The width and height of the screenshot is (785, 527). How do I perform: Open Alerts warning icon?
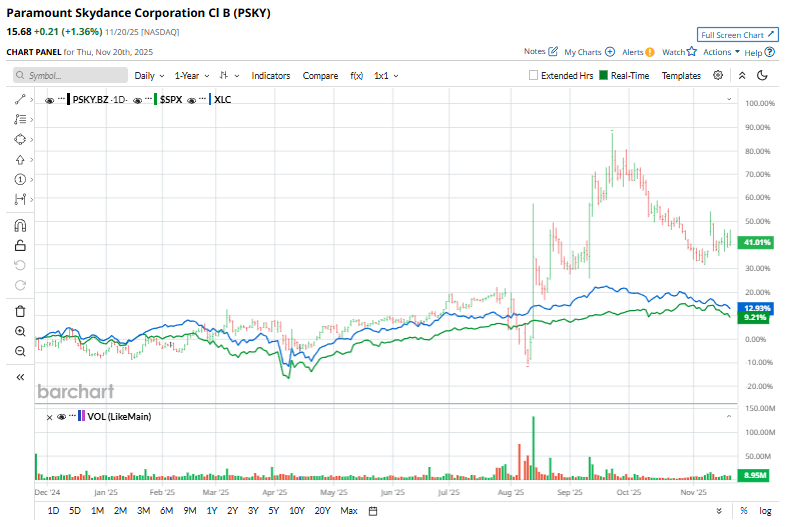(650, 52)
